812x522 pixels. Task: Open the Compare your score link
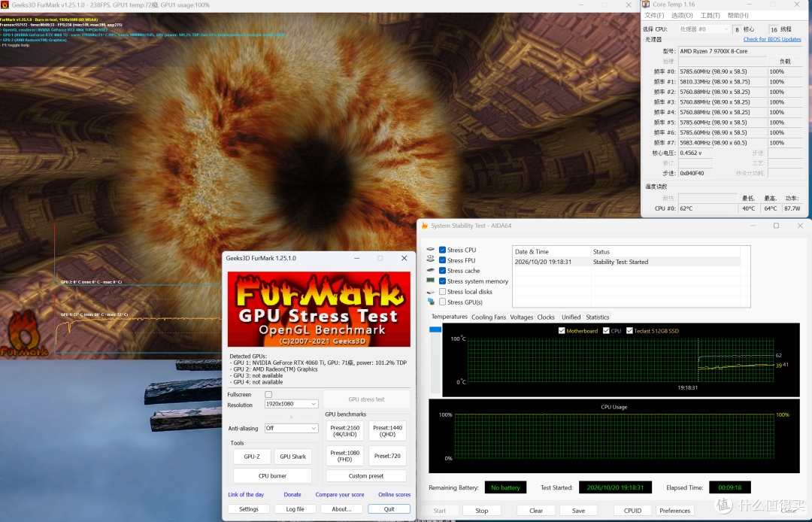pos(340,495)
